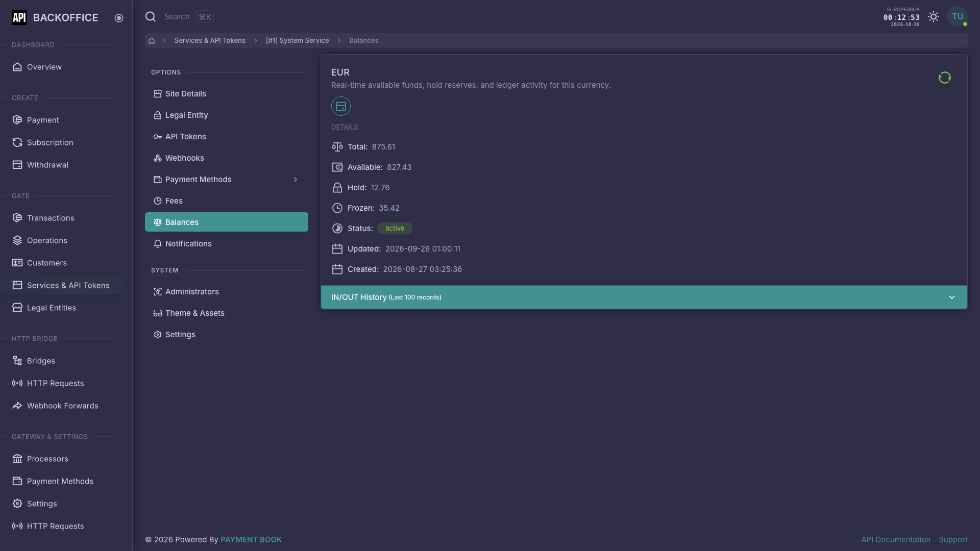The image size is (980, 551).
Task: Open Transactions in sidebar
Action: [62, 218]
